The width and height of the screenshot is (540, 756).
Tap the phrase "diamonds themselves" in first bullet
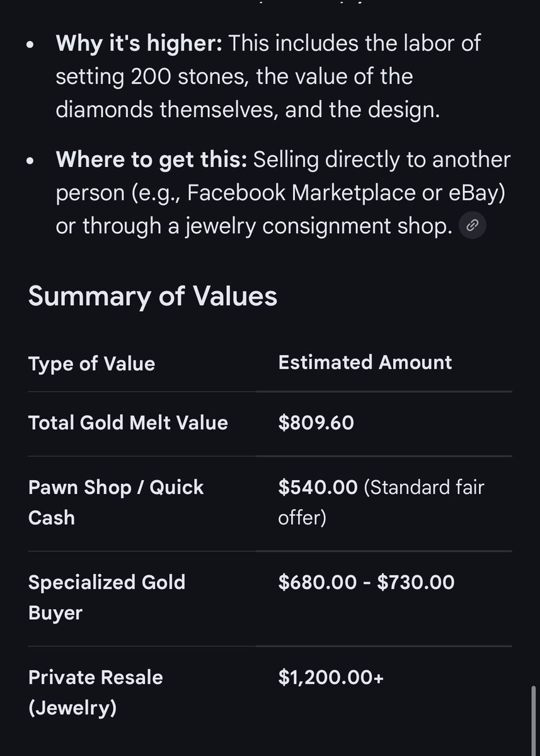pos(166,110)
